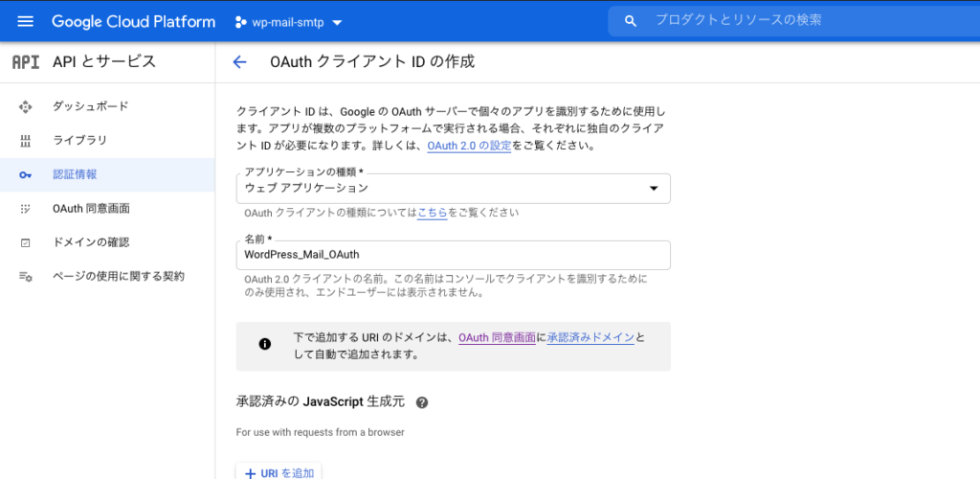This screenshot has height=479, width=980.
Task: Click the 承認済みドメイン link
Action: [x=590, y=338]
